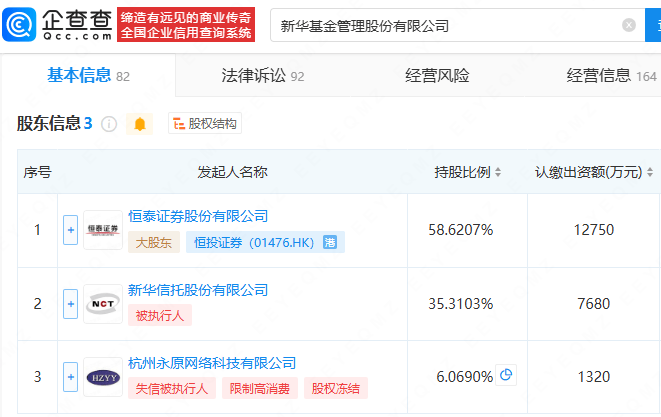Viewport: 661px width, 417px height.
Task: Select the 58.6207% shareholding value
Action: point(461,230)
